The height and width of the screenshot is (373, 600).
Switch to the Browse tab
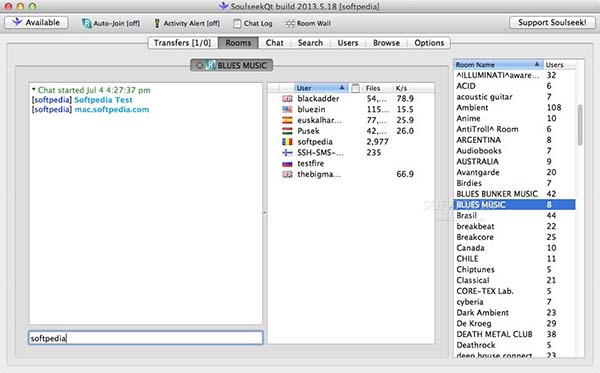386,43
